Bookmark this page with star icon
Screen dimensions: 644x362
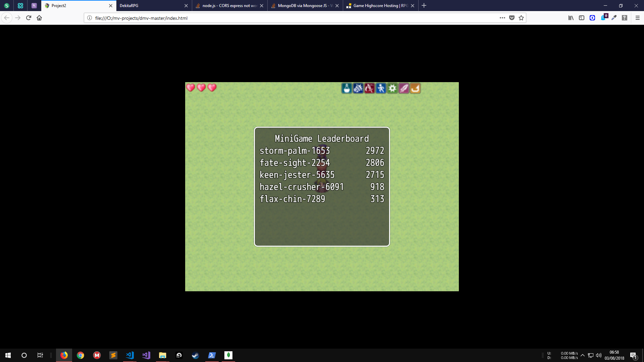click(521, 18)
